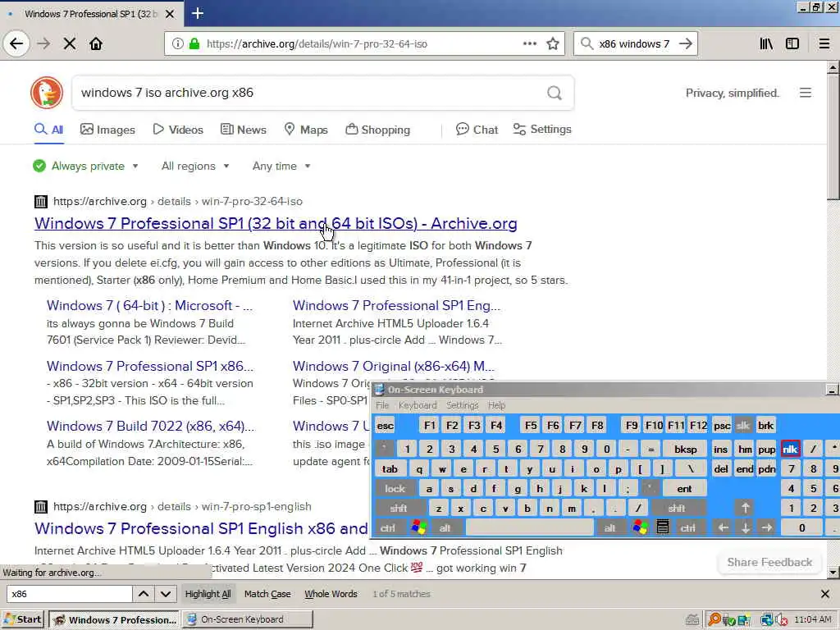Open the Windows Start button
The height and width of the screenshot is (630, 840).
point(23,619)
